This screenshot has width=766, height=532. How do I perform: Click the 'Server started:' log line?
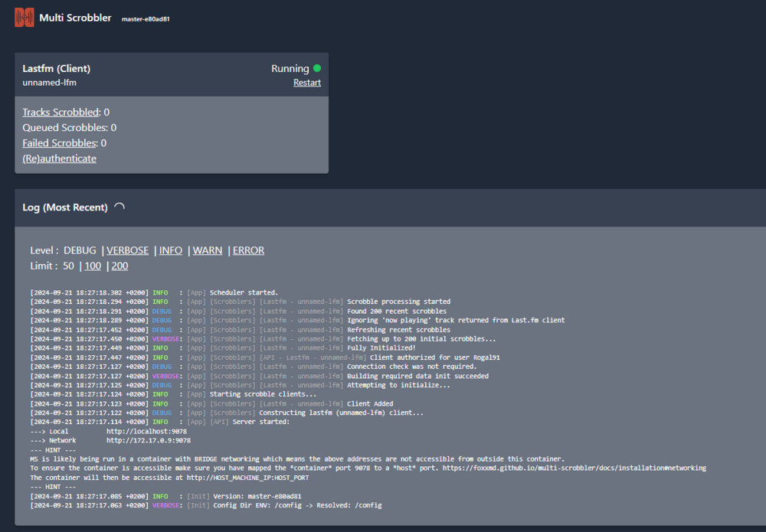click(x=160, y=422)
